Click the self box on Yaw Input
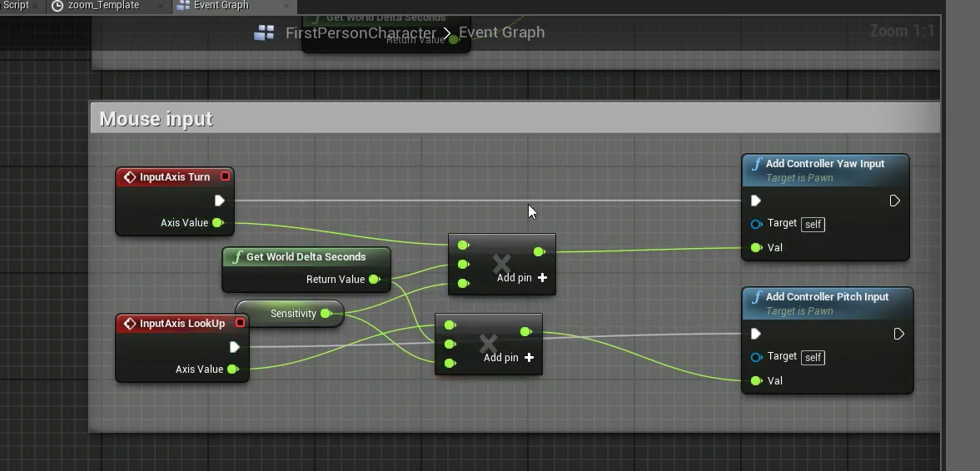Screen dimensions: 980x471 pyautogui.click(x=813, y=224)
